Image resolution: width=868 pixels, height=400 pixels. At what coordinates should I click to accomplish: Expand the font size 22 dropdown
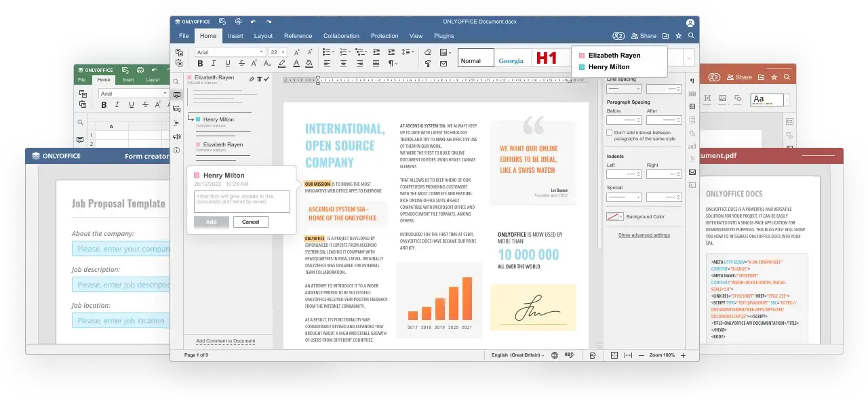pos(278,52)
